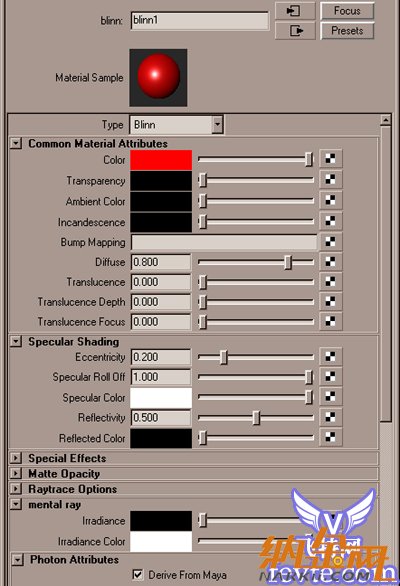Click the blinn name input field

[200, 20]
